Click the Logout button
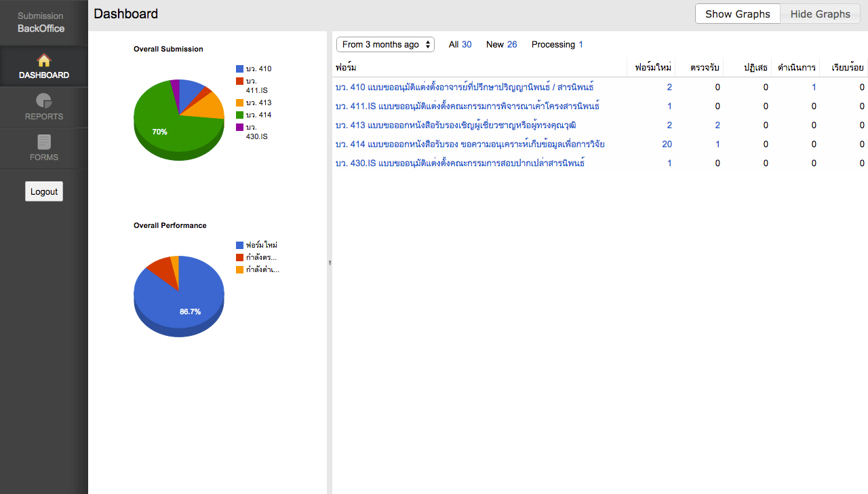This screenshot has width=868, height=494. 44,191
